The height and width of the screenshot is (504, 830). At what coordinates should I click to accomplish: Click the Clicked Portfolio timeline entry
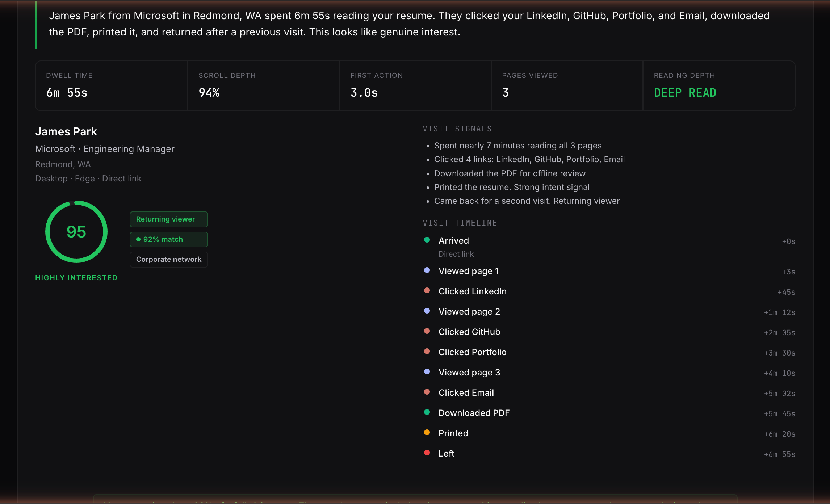[x=472, y=352]
